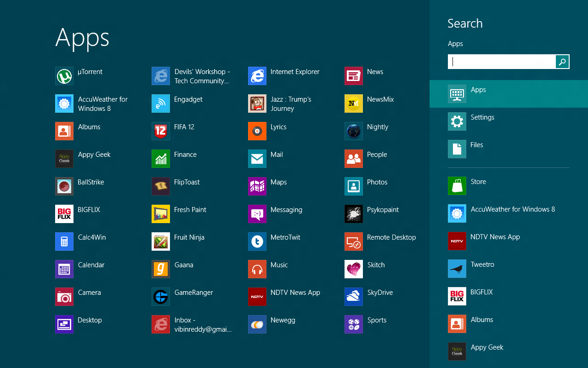Open the Internet Explorer icon
The width and height of the screenshot is (588, 368).
[257, 76]
